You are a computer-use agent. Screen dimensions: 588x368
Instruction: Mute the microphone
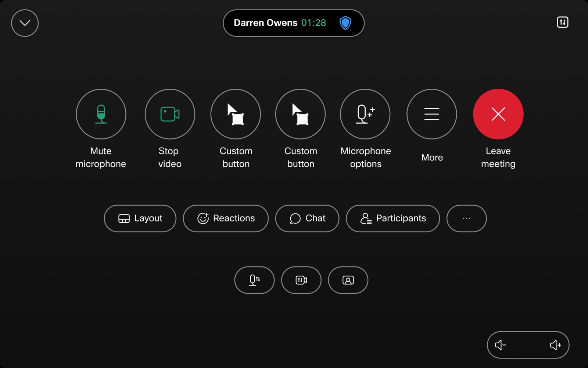pyautogui.click(x=101, y=114)
